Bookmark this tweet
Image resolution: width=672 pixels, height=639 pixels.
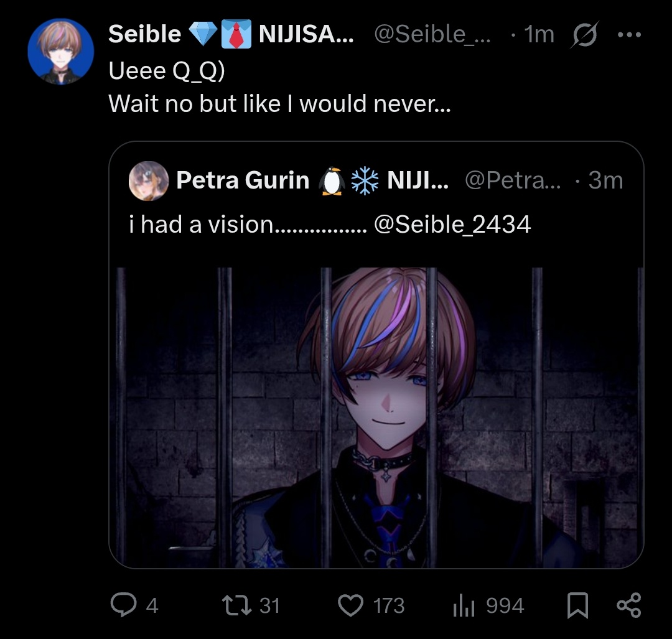click(577, 605)
